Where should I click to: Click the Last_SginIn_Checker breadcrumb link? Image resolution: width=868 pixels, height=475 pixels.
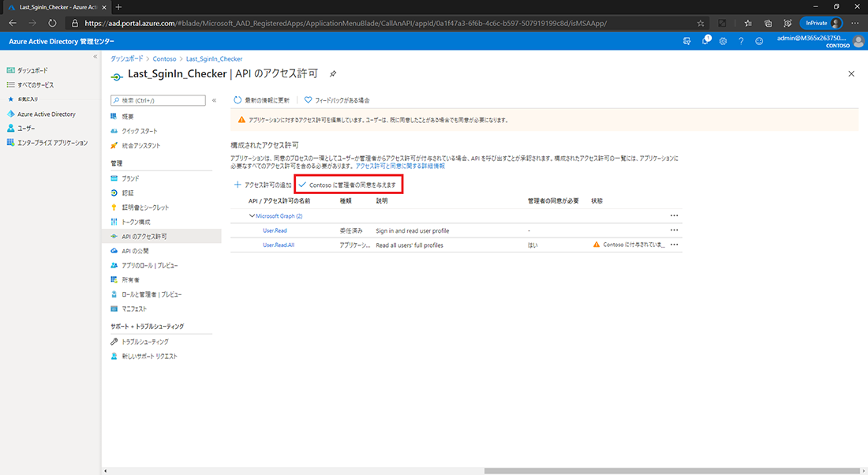[x=214, y=58]
